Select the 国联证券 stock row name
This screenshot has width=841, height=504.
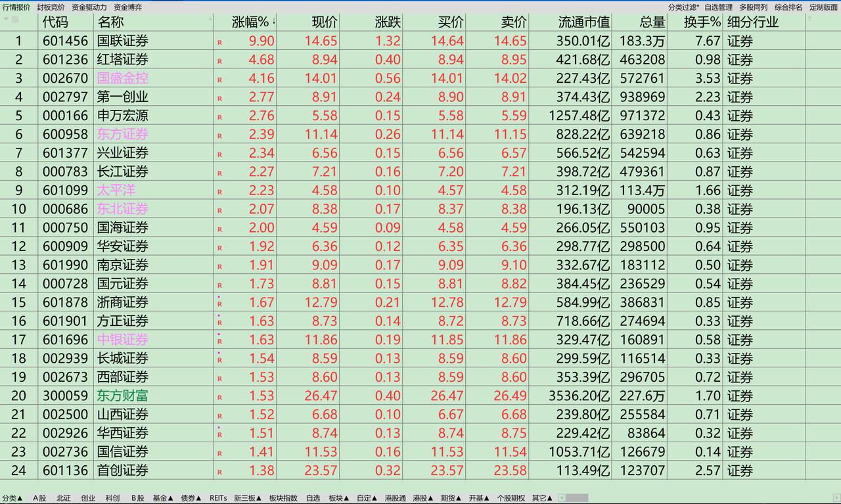(x=123, y=41)
